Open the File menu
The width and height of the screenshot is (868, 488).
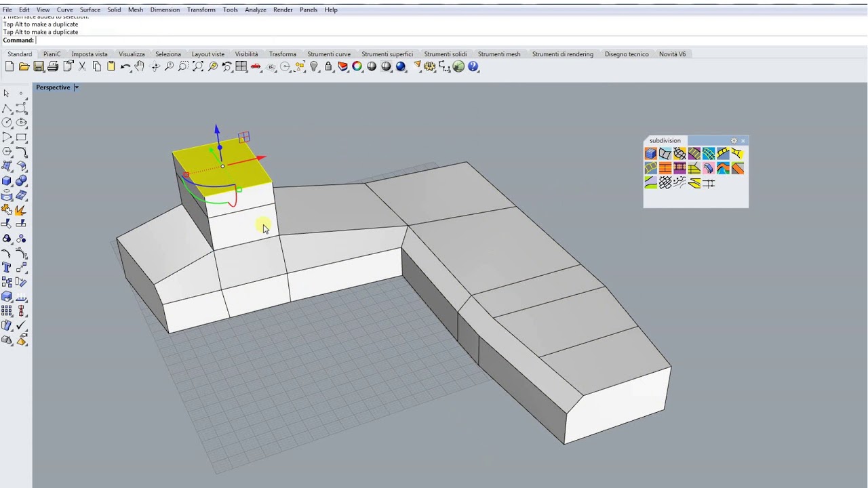tap(7, 9)
